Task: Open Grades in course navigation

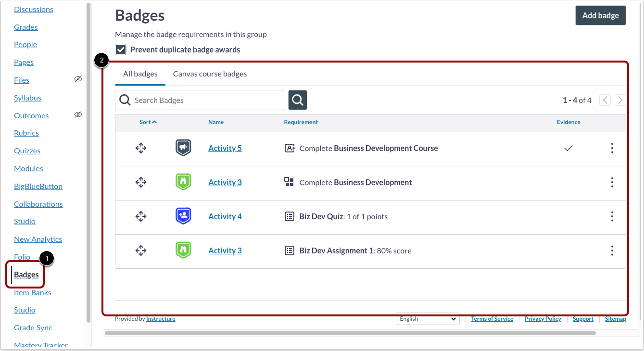Action: coord(26,27)
